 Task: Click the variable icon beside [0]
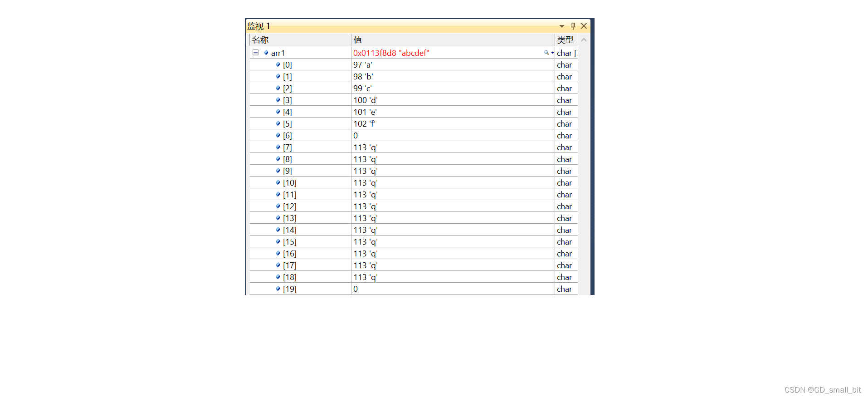[x=278, y=64]
